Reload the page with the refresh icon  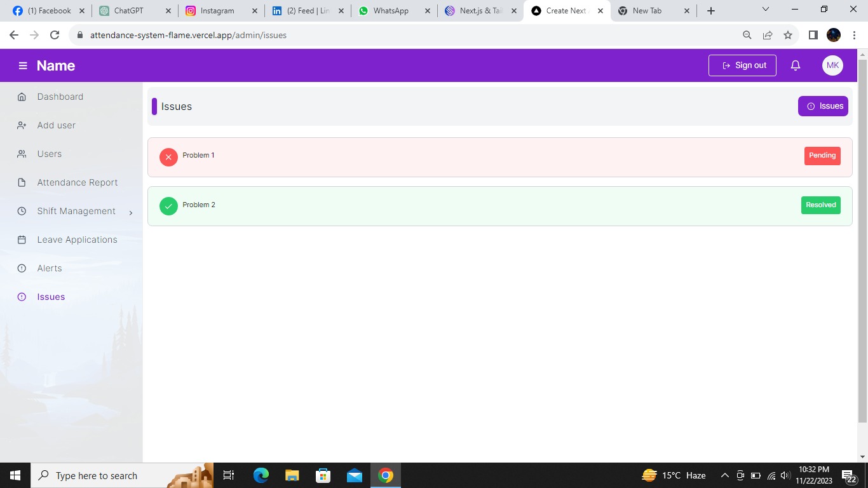[55, 35]
